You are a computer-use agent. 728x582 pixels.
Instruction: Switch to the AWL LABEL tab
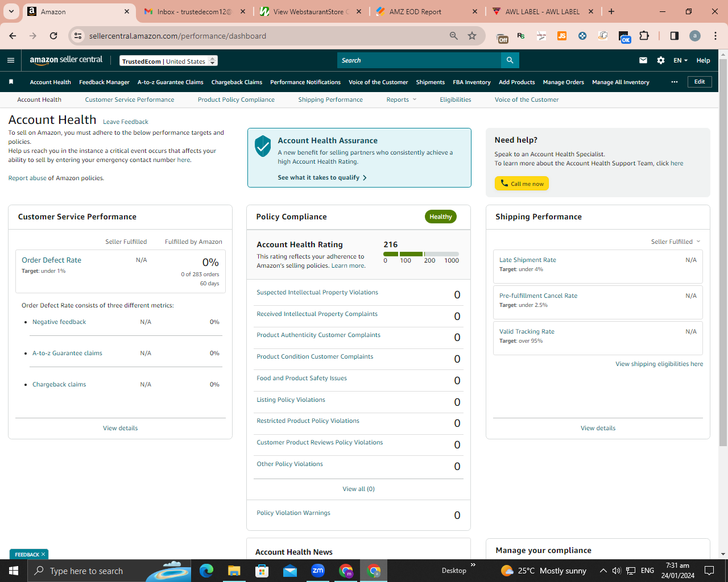543,11
